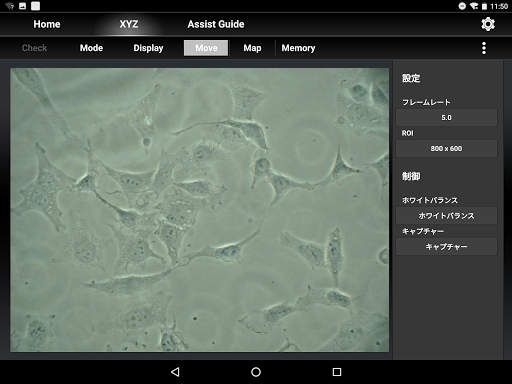
Task: Open the three-dot overflow menu
Action: tap(484, 48)
